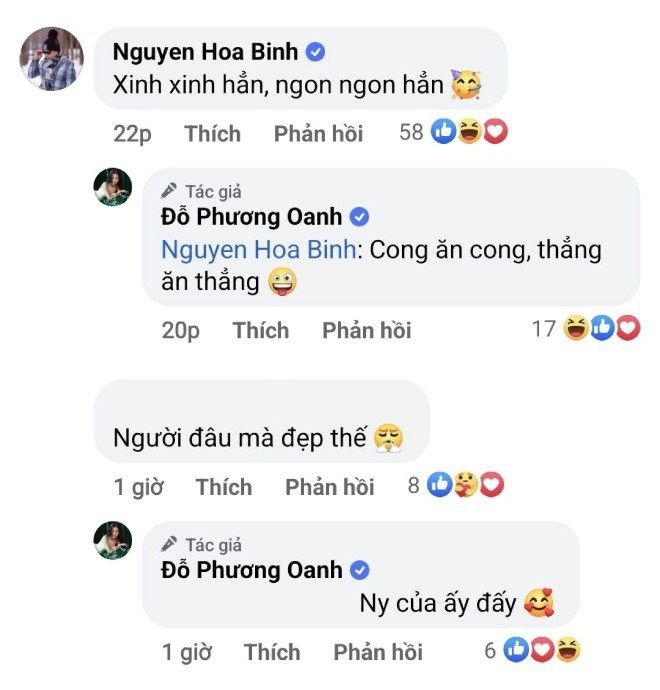The image size is (660, 690).
Task: Click "Phản hồi" under "Người đâu mà đẹp thế"
Action: click(x=330, y=487)
